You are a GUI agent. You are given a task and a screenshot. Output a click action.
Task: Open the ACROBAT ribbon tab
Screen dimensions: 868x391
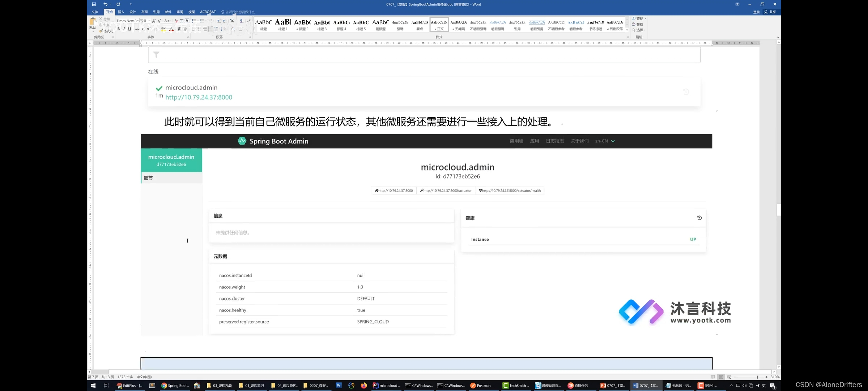(208, 12)
